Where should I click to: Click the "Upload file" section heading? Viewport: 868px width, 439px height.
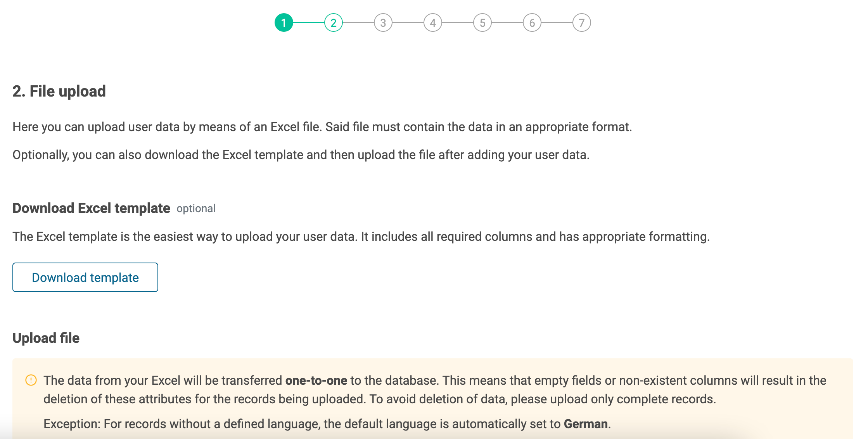pyautogui.click(x=46, y=338)
